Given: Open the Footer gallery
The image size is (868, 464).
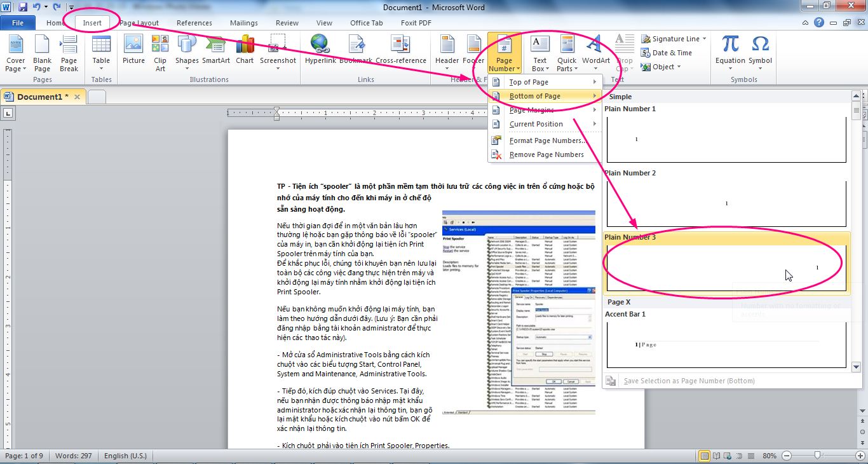Looking at the screenshot, I should (473, 54).
